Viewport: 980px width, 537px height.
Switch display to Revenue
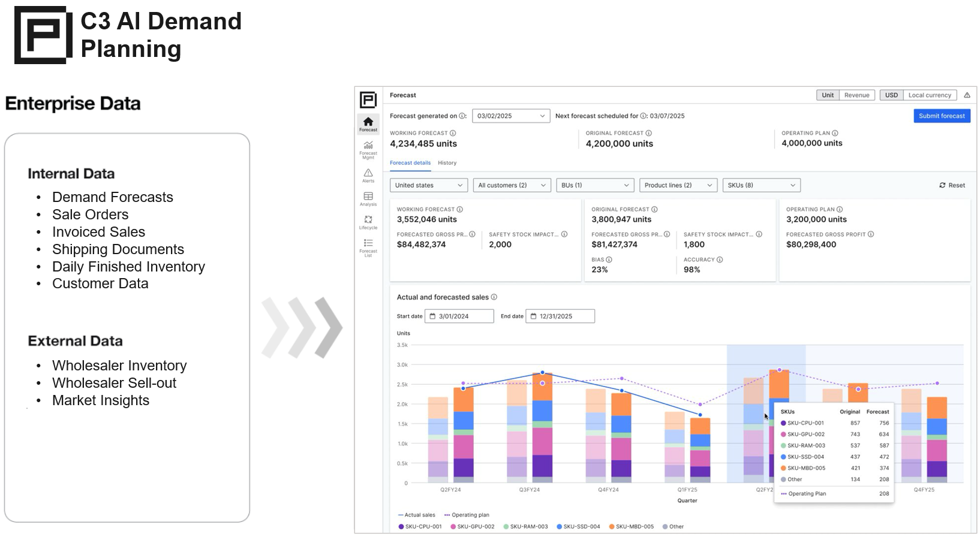(856, 95)
